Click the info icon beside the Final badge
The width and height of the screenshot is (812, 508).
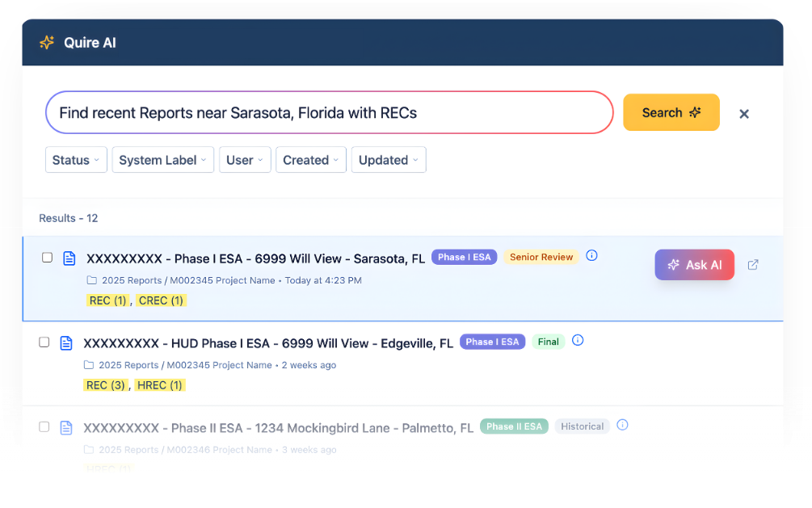[577, 341]
